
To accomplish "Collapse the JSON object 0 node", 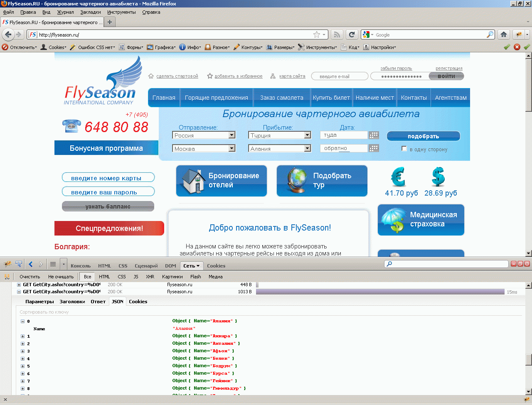I will (x=23, y=321).
